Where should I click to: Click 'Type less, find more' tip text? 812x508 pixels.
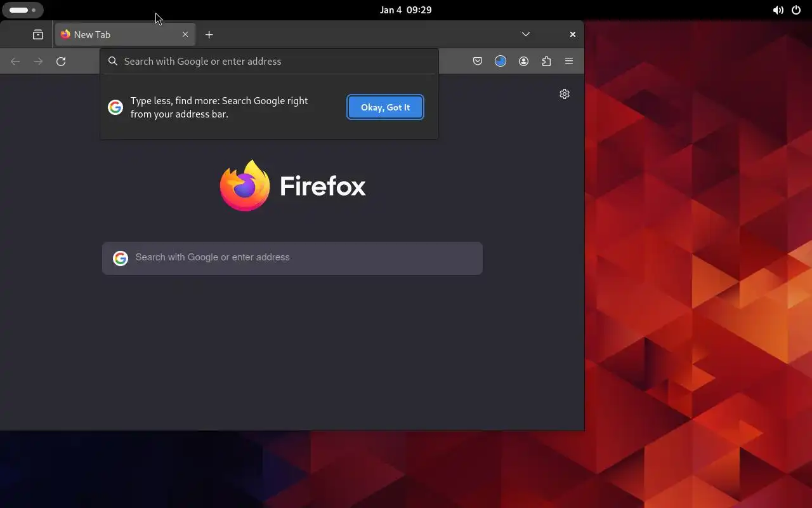click(x=219, y=107)
